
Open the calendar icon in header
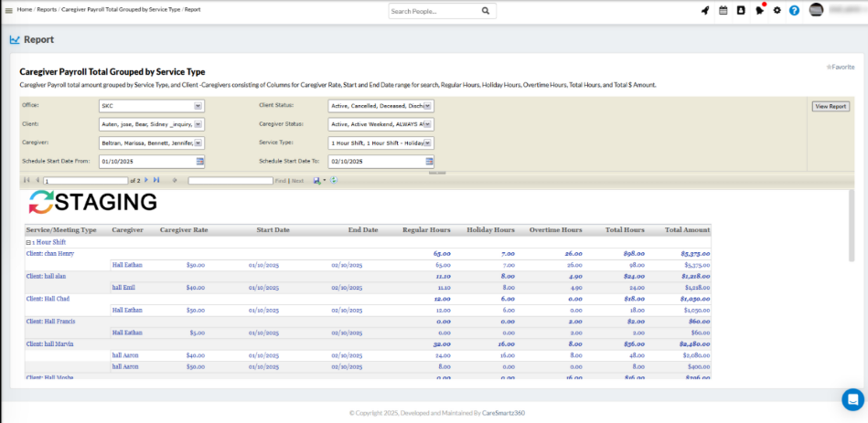723,10
